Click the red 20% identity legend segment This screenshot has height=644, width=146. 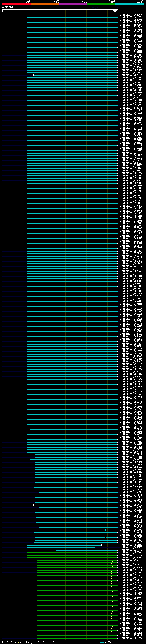(16, 4)
